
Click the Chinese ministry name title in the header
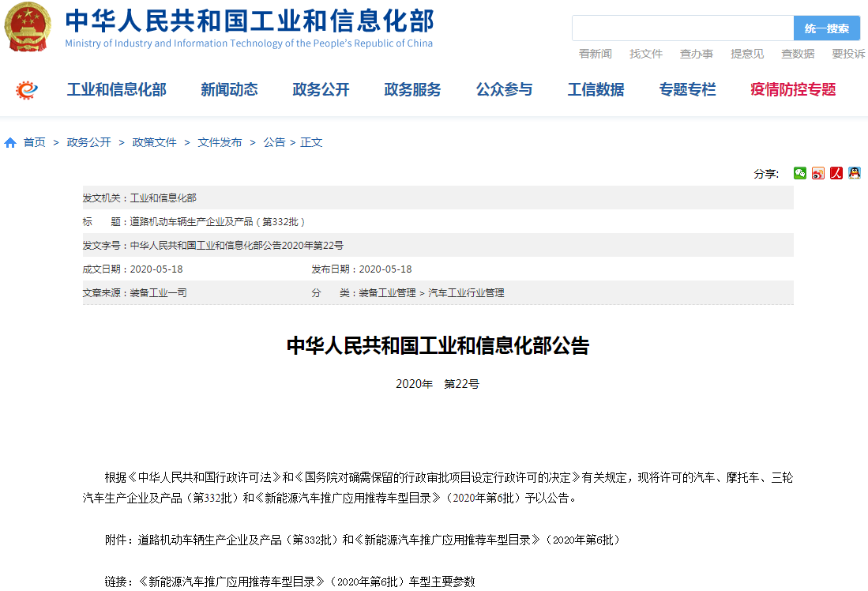[250, 21]
